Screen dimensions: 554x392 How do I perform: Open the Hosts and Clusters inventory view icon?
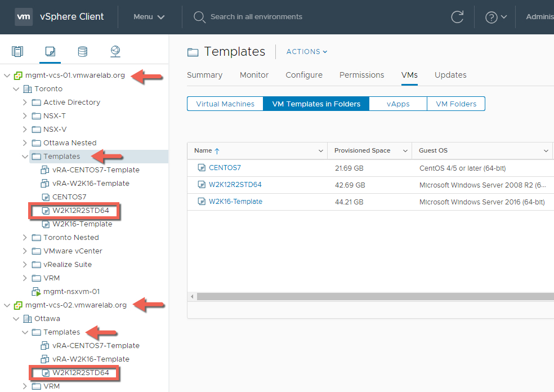click(18, 52)
